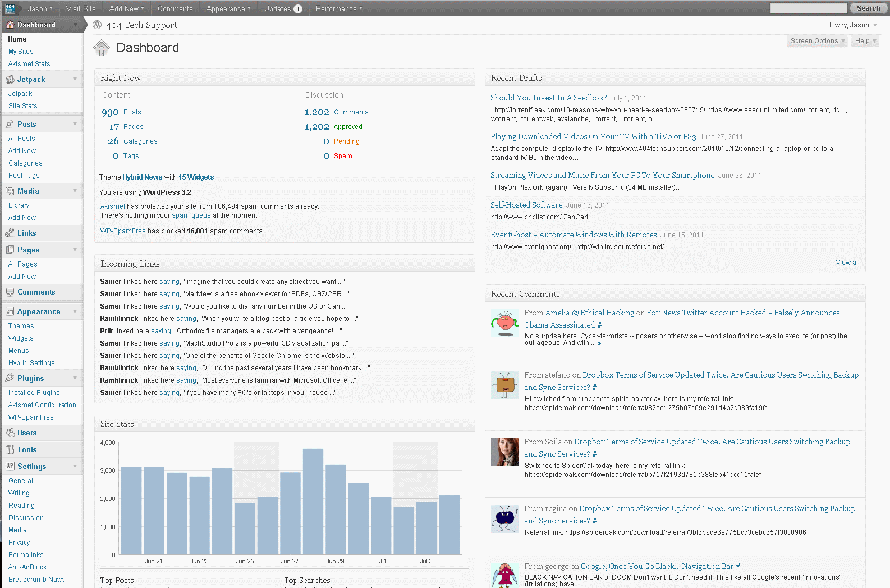The height and width of the screenshot is (588, 890).
Task: Click the Dashboard house icon in sidebar
Action: pos(10,25)
